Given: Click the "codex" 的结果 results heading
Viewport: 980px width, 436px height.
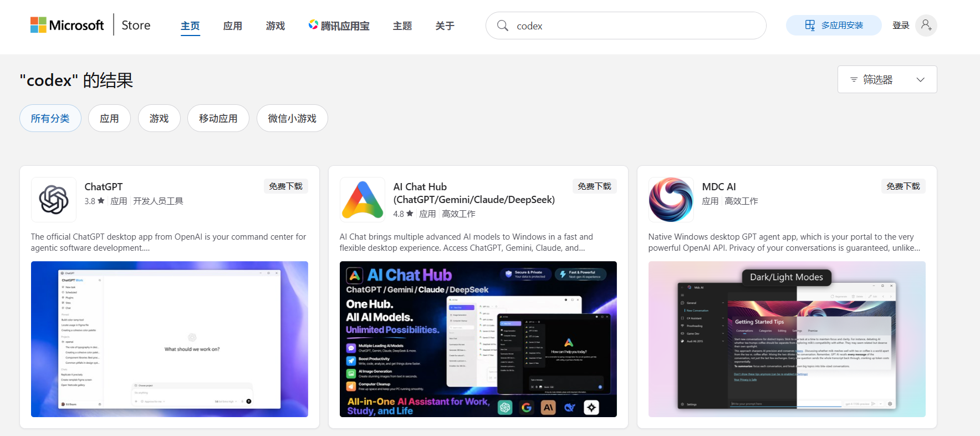Looking at the screenshot, I should pyautogui.click(x=76, y=80).
